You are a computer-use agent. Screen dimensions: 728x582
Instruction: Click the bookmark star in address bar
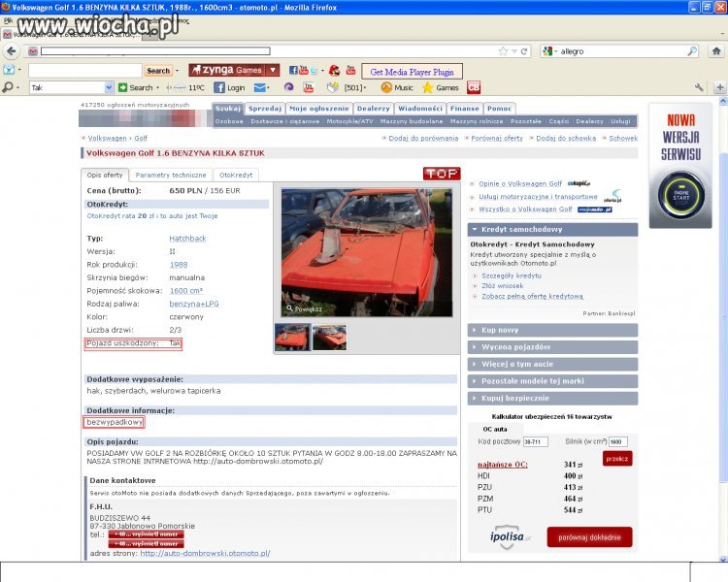(503, 51)
